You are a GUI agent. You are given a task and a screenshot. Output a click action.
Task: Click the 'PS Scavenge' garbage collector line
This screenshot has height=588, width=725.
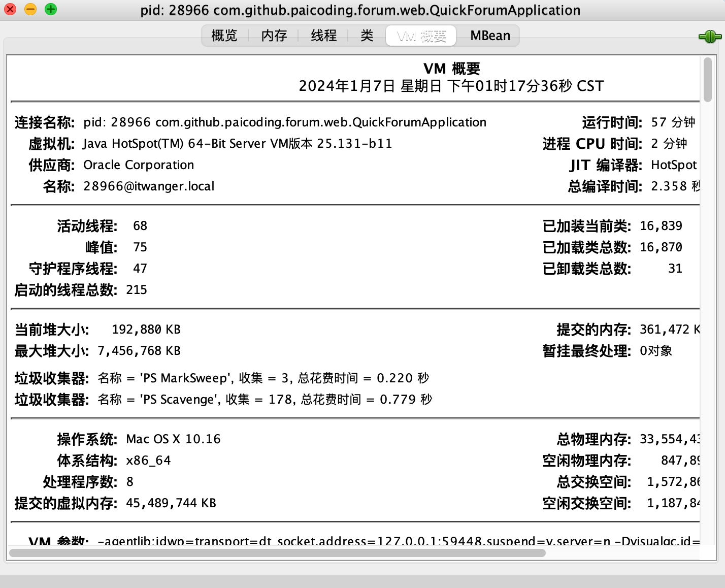coord(265,400)
